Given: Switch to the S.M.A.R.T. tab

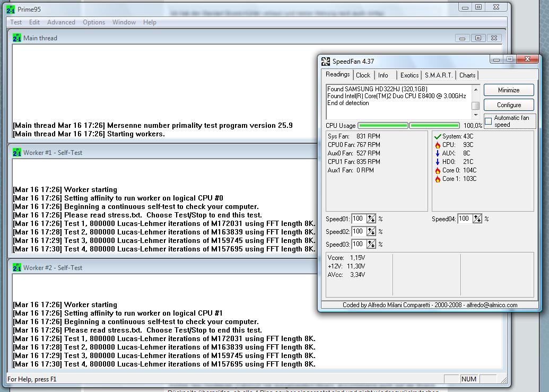Looking at the screenshot, I should [439, 75].
